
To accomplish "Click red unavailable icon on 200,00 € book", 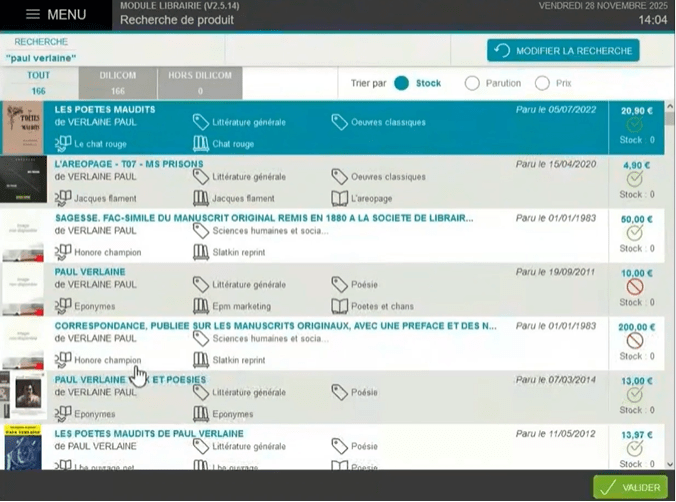I will (x=634, y=341).
